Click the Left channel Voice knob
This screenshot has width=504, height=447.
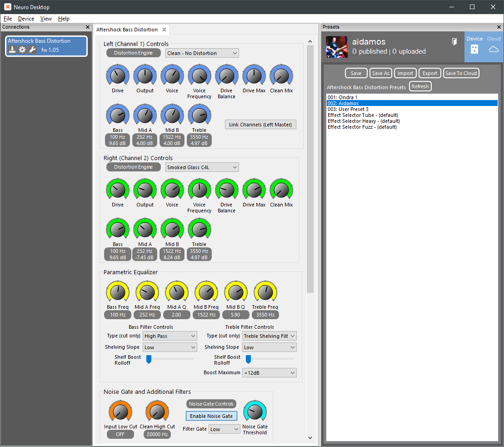point(172,76)
